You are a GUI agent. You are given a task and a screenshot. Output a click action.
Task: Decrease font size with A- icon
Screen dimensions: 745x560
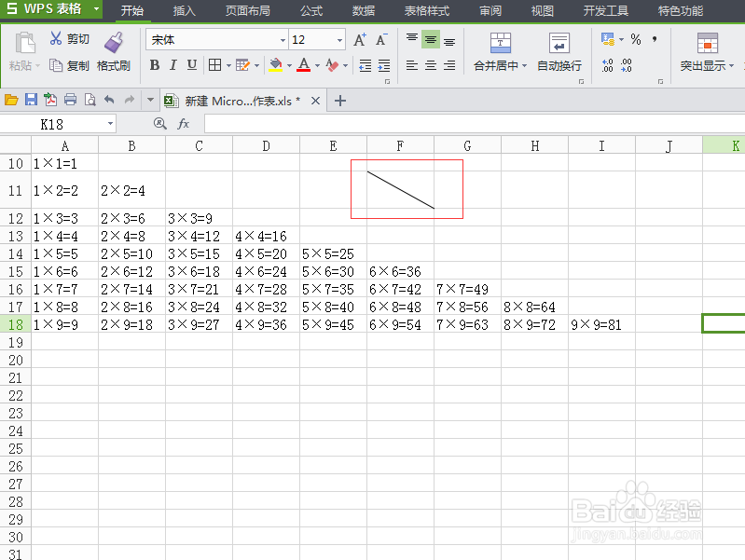(x=381, y=40)
